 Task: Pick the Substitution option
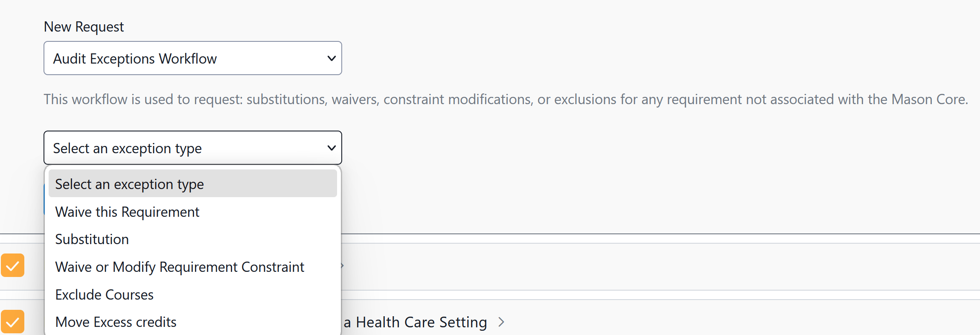(x=92, y=239)
